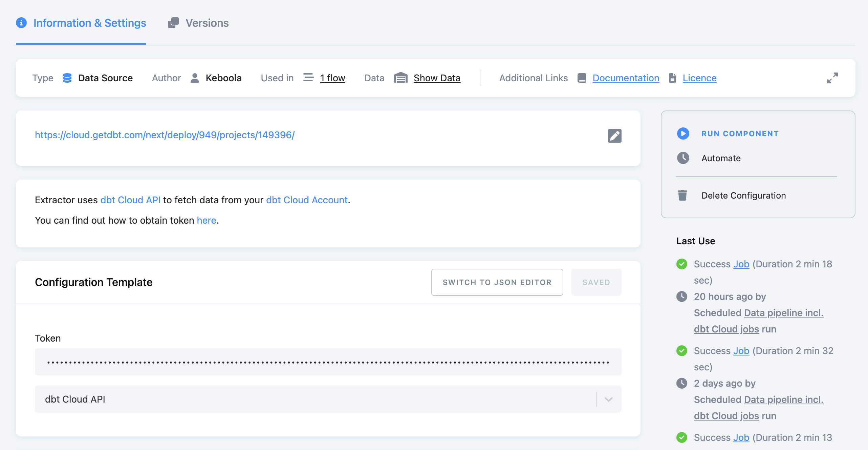868x450 pixels.
Task: Click the Delete Configuration trash icon
Action: point(682,195)
